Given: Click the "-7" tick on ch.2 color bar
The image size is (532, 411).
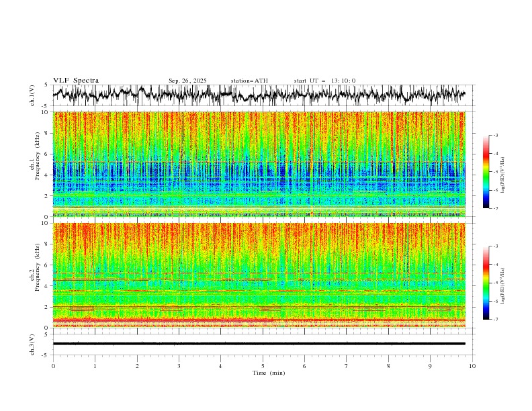Looking at the screenshot, I should (x=496, y=320).
